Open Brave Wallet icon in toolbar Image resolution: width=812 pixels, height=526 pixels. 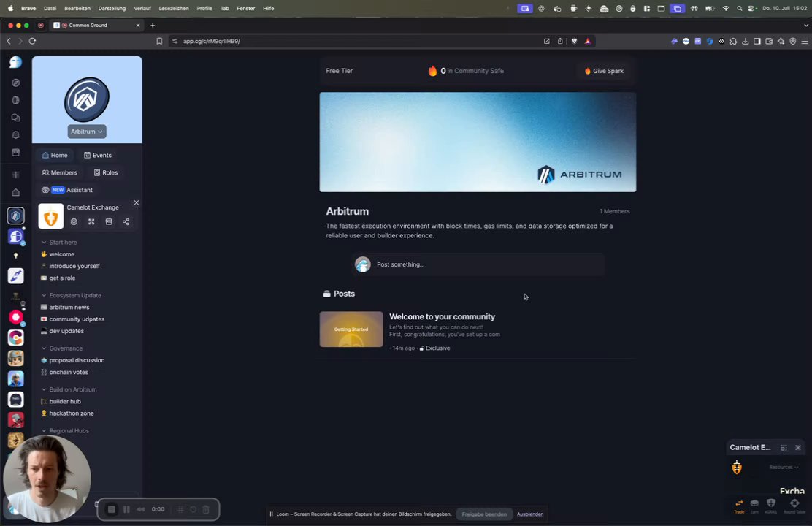click(769, 41)
